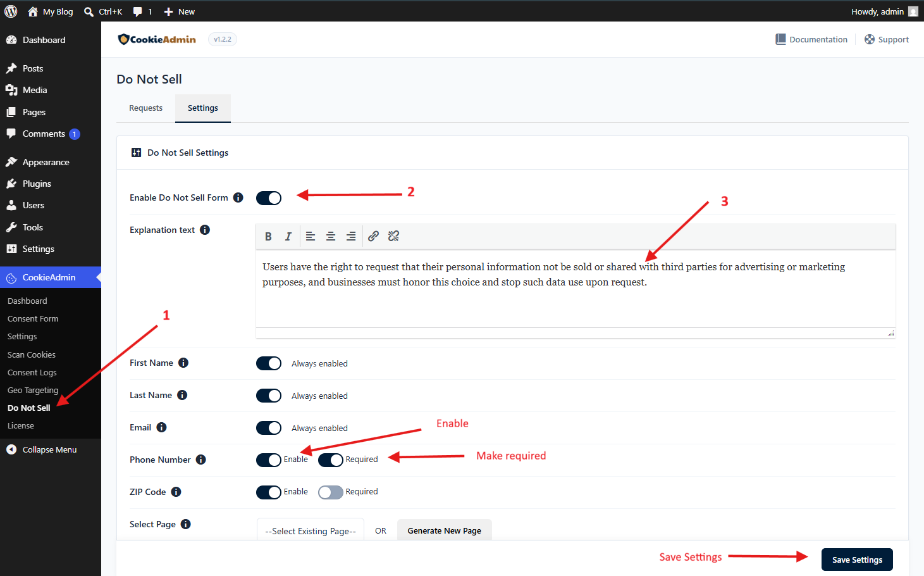Show info tooltip for Enable Do Not Sell Form
The image size is (924, 576).
(238, 197)
